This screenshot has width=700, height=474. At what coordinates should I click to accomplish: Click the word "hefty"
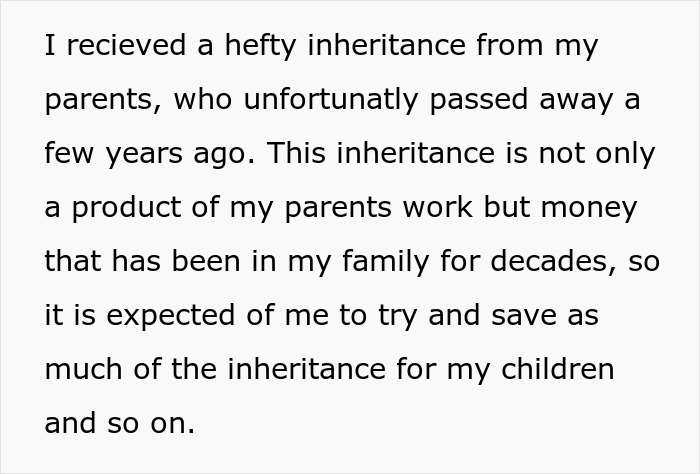(x=225, y=46)
